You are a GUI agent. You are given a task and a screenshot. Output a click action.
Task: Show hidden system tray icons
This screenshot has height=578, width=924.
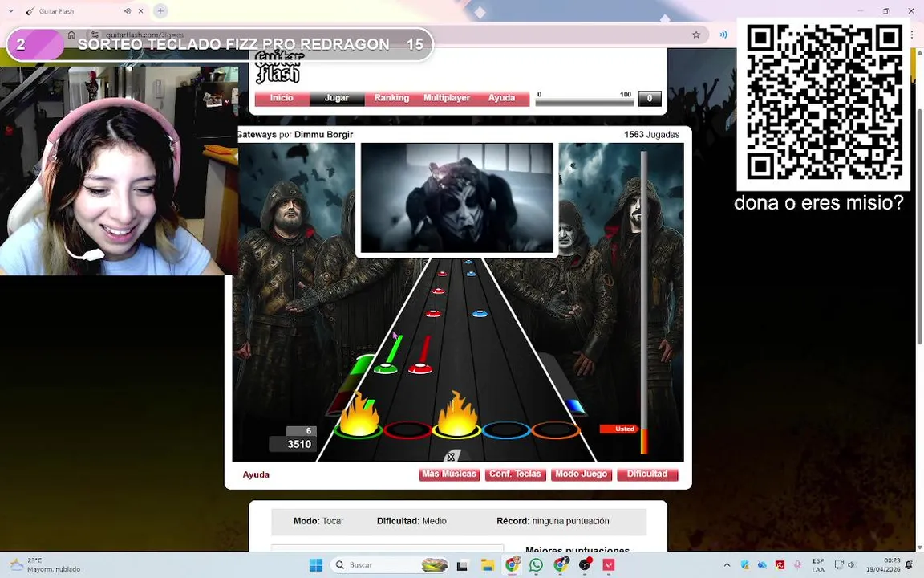coord(727,565)
